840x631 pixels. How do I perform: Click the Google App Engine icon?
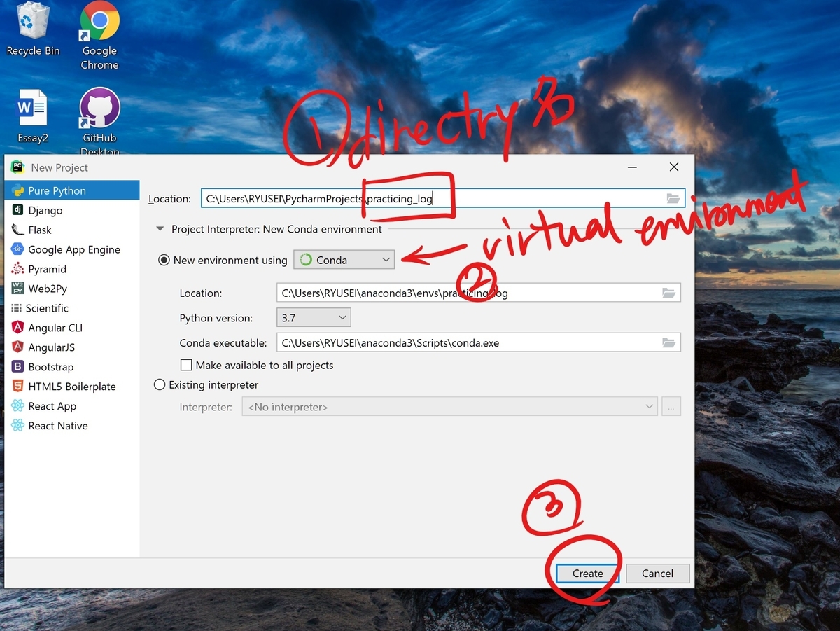click(x=17, y=249)
